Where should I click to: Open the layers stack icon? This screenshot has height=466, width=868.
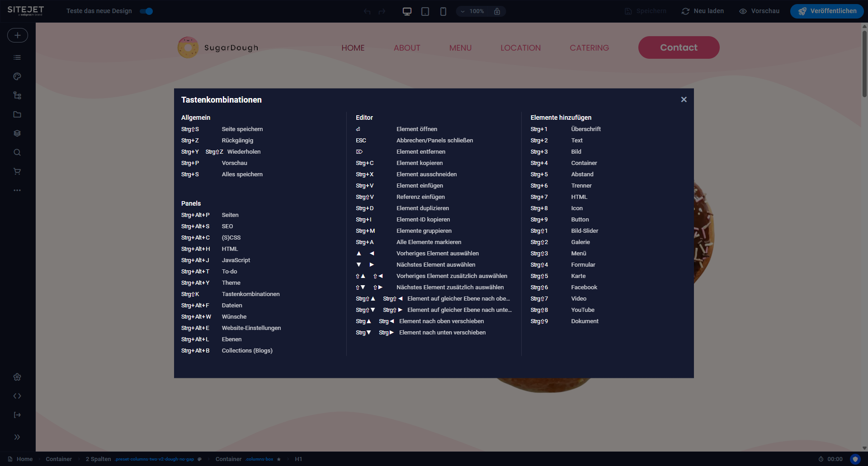point(17,133)
